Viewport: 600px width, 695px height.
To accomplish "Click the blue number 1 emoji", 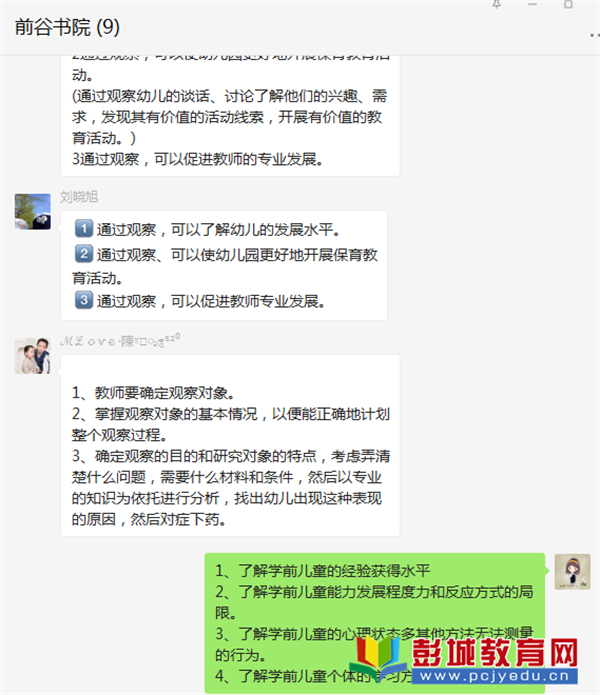I will click(84, 228).
